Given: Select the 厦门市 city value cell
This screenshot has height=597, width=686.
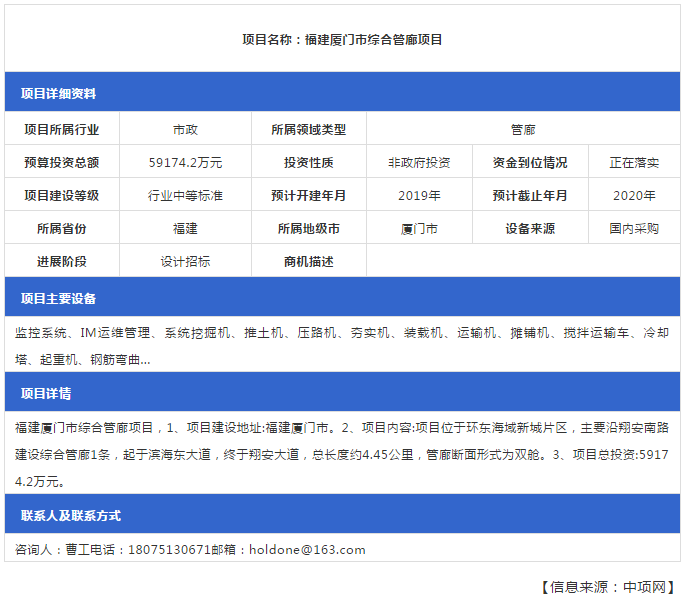Looking at the screenshot, I should [419, 229].
